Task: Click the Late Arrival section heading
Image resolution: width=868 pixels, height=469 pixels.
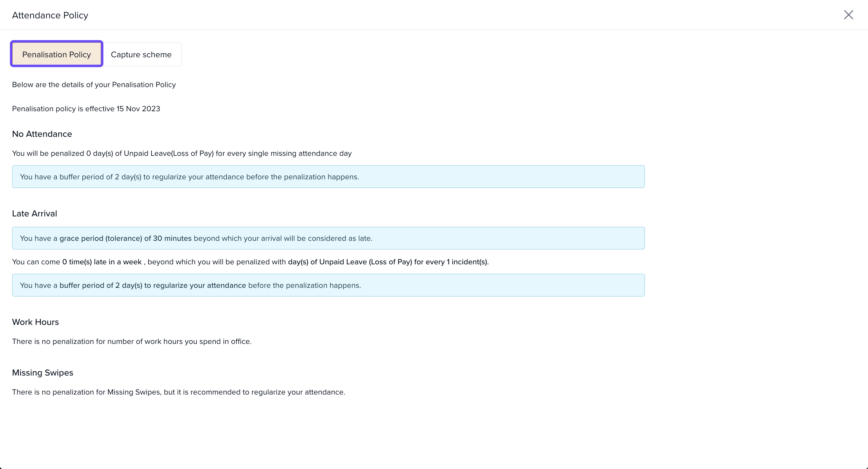Action: pos(34,214)
